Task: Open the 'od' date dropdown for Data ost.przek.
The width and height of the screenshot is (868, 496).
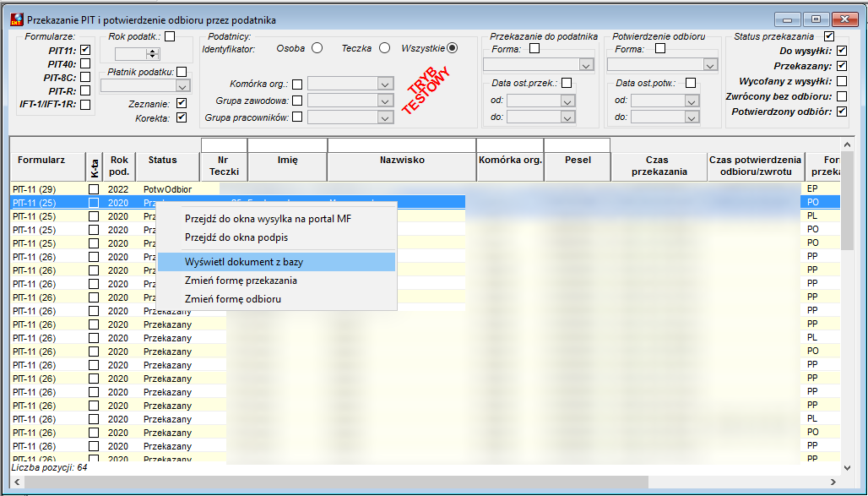Action: 567,101
